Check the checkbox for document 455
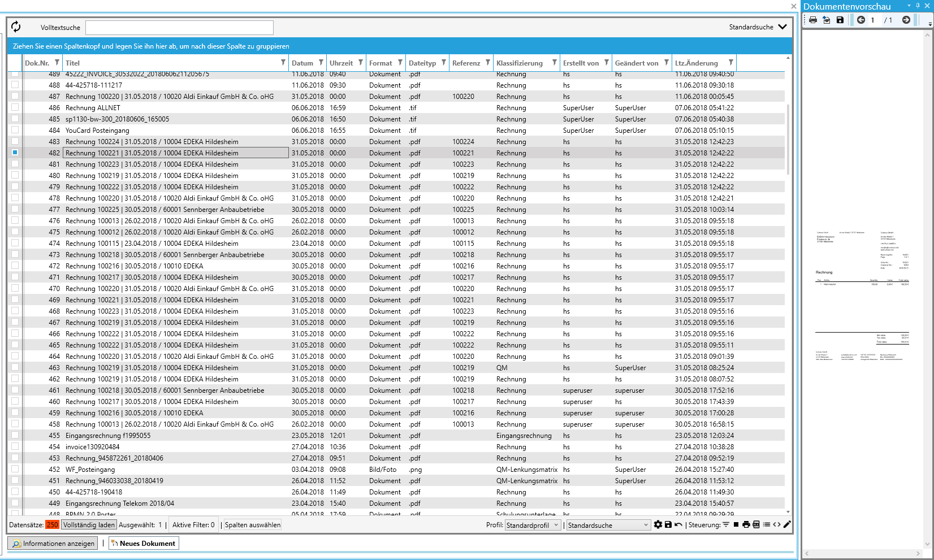The image size is (934, 560). tap(15, 435)
